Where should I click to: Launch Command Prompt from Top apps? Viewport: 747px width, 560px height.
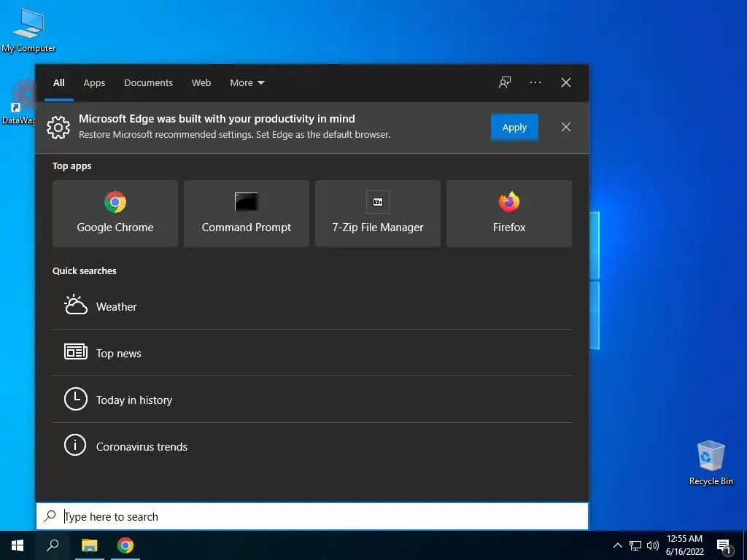click(247, 214)
